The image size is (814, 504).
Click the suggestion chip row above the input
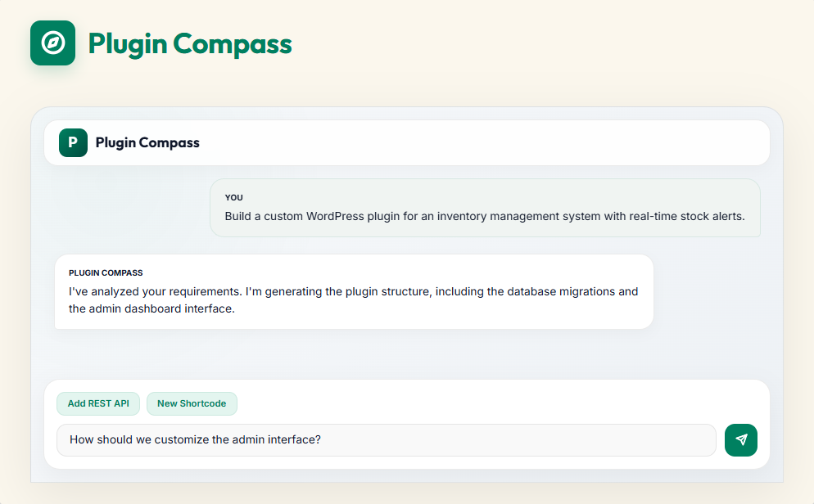point(144,403)
